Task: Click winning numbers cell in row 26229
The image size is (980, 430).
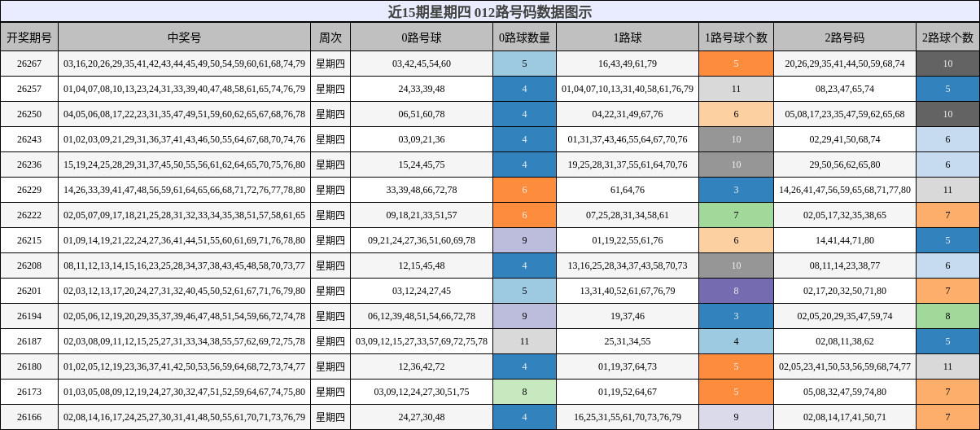Action: (185, 190)
